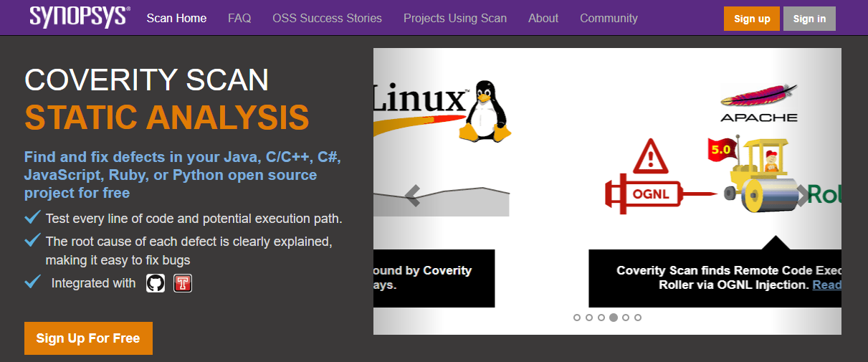Select the third carousel dot
Image resolution: width=868 pixels, height=362 pixels.
(x=601, y=318)
